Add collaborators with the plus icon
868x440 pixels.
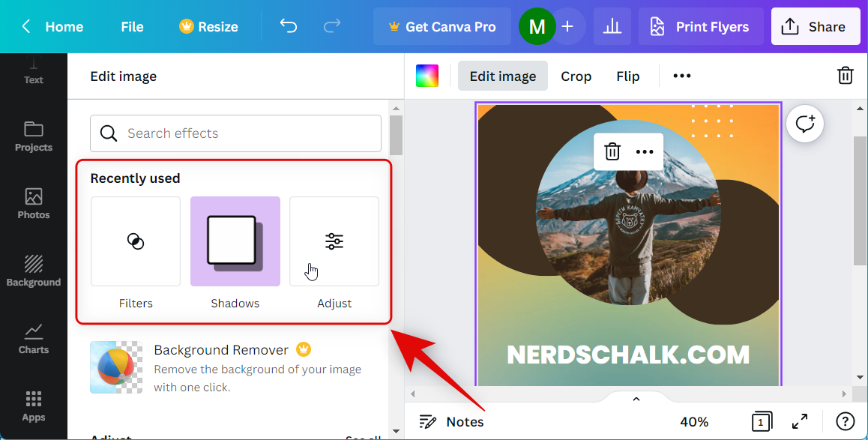pos(568,26)
